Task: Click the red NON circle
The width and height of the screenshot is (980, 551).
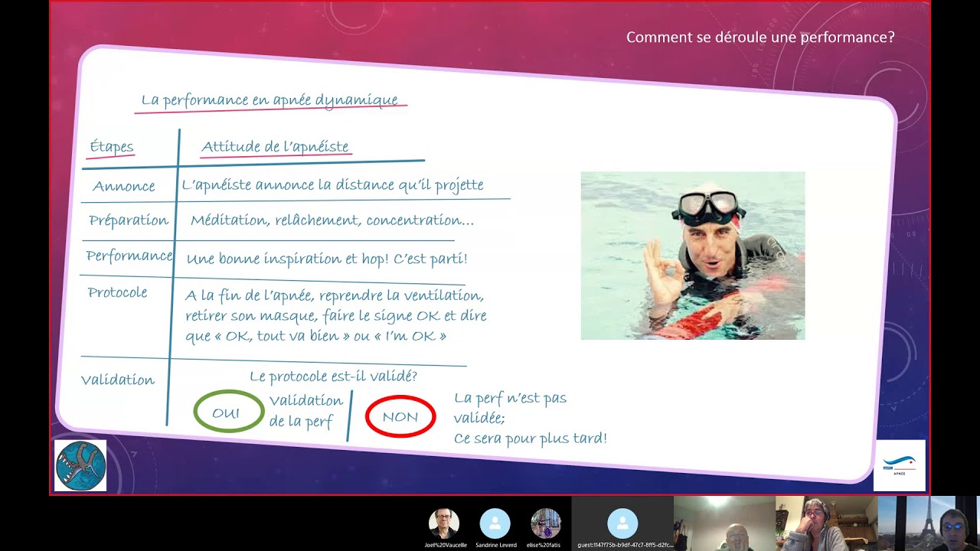Action: [400, 417]
